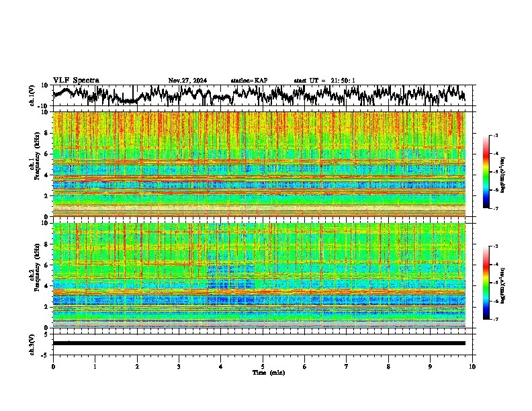
Task: Click the ch.1 color bar "log(PSD)" label
Action: point(503,175)
